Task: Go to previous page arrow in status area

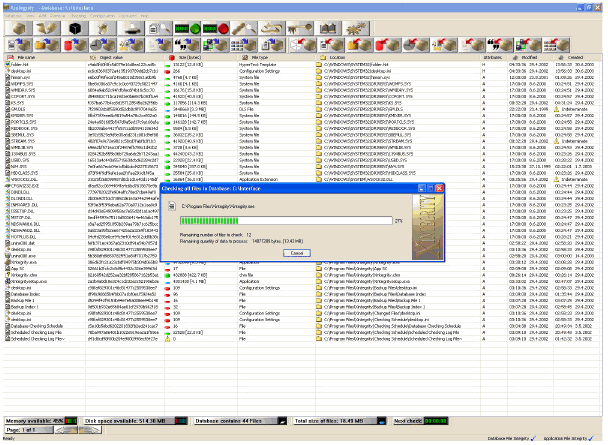Action: (66, 430)
